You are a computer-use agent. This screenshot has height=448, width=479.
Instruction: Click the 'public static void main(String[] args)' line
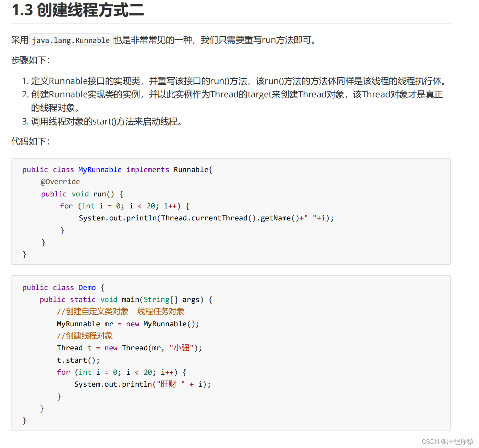click(126, 300)
